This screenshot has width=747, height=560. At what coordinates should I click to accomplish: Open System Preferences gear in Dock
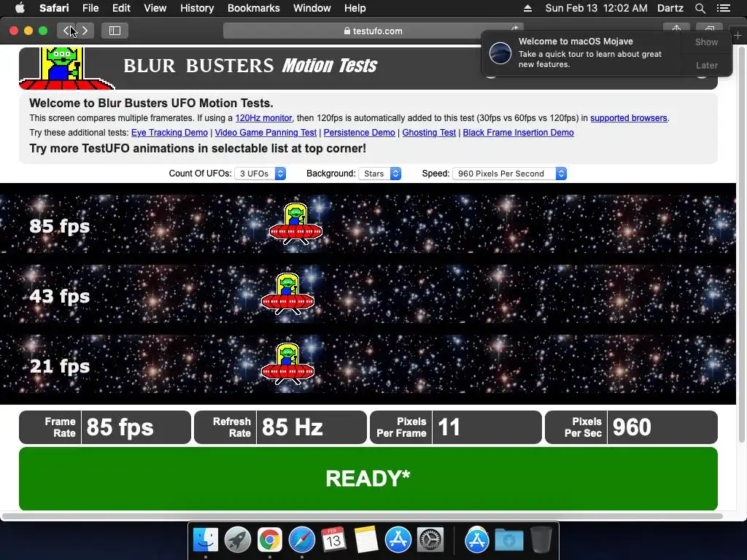(x=430, y=540)
